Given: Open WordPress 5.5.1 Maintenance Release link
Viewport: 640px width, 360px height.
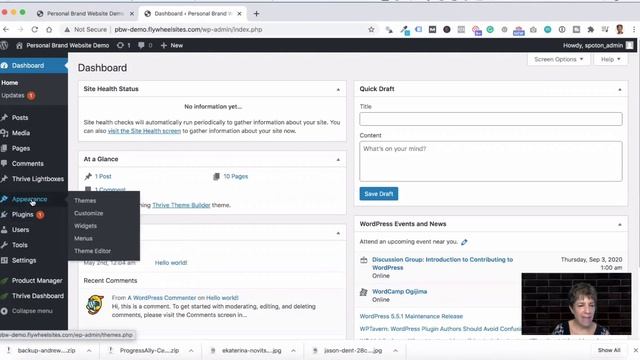Looking at the screenshot, I should tap(411, 316).
